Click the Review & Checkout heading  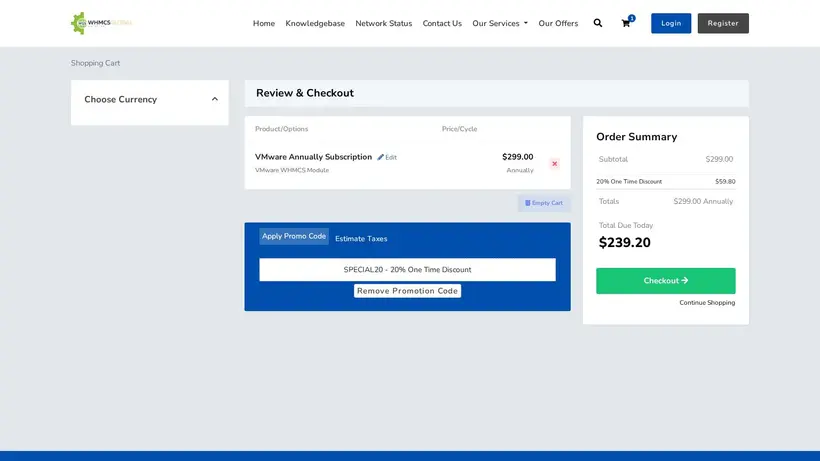(305, 93)
